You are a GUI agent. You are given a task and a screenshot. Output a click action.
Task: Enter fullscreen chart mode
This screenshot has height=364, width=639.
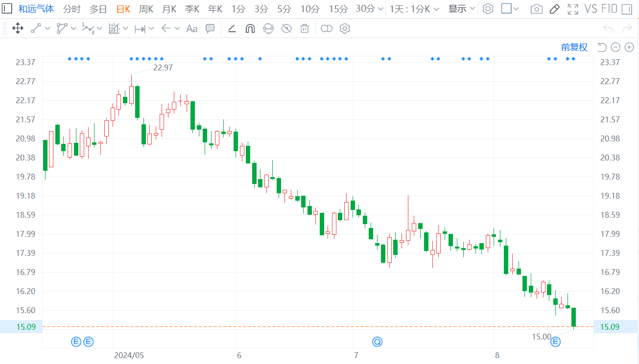click(572, 9)
